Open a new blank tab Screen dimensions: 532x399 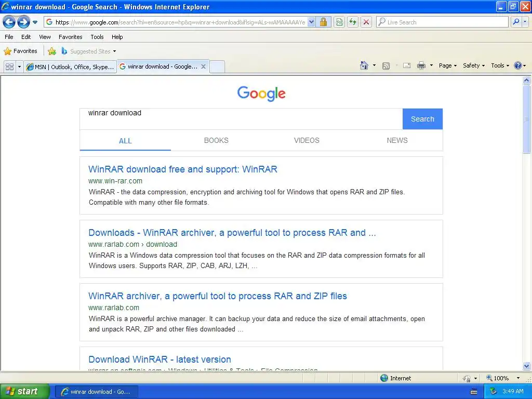pos(217,66)
